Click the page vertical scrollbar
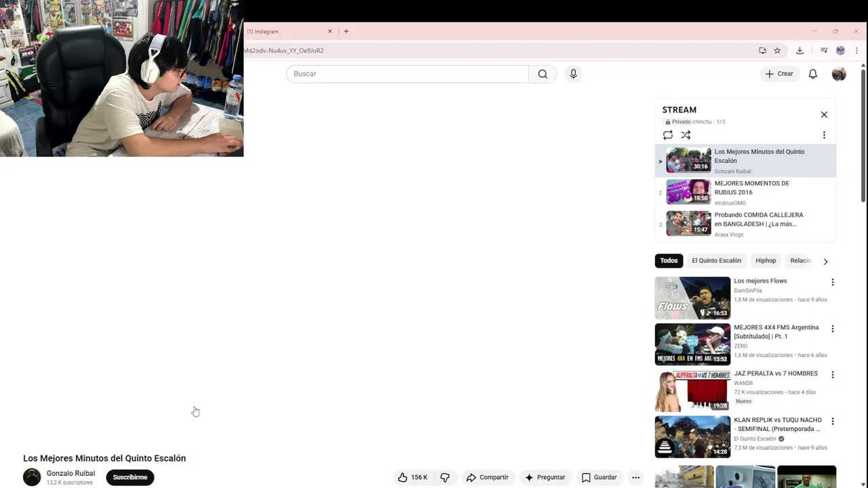The image size is (868, 488). 863,136
